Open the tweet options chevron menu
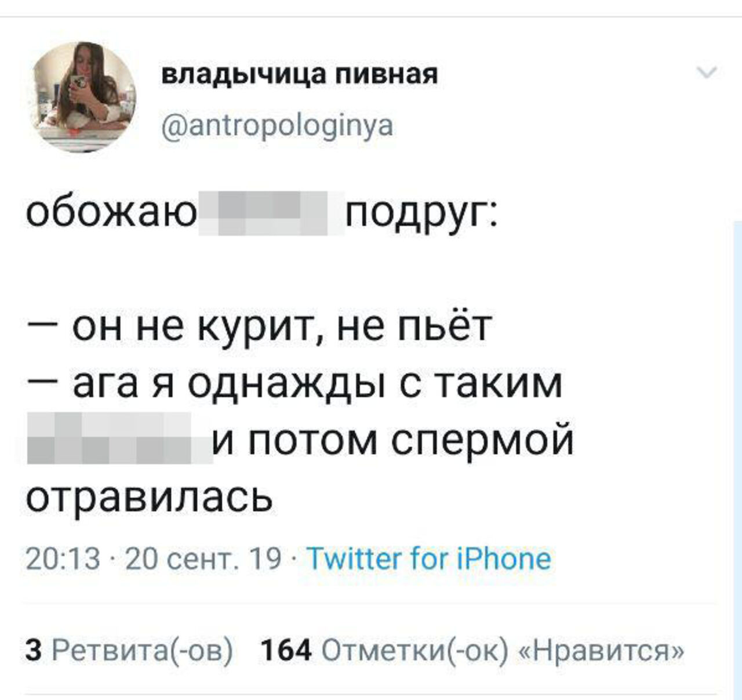 707,73
